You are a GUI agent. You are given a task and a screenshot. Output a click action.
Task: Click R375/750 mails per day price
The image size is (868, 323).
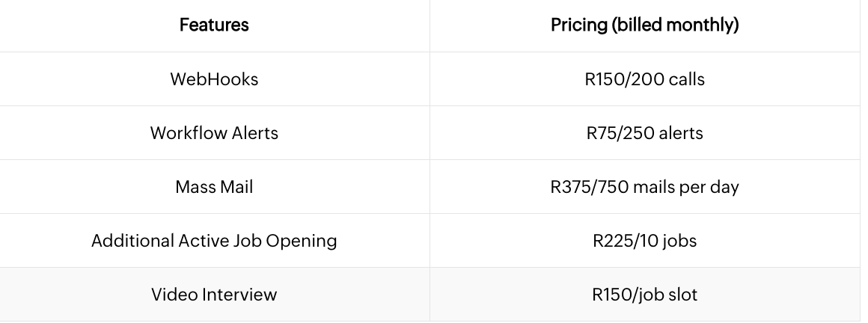(x=645, y=187)
